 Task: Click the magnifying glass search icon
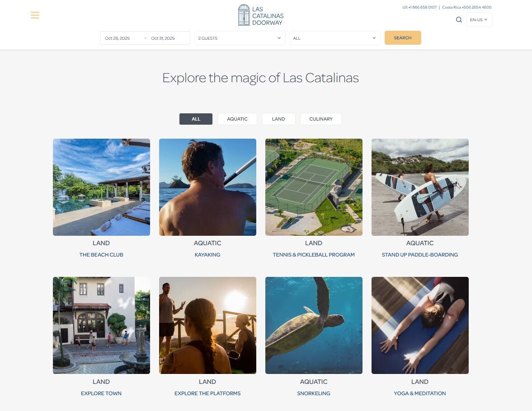tap(459, 20)
